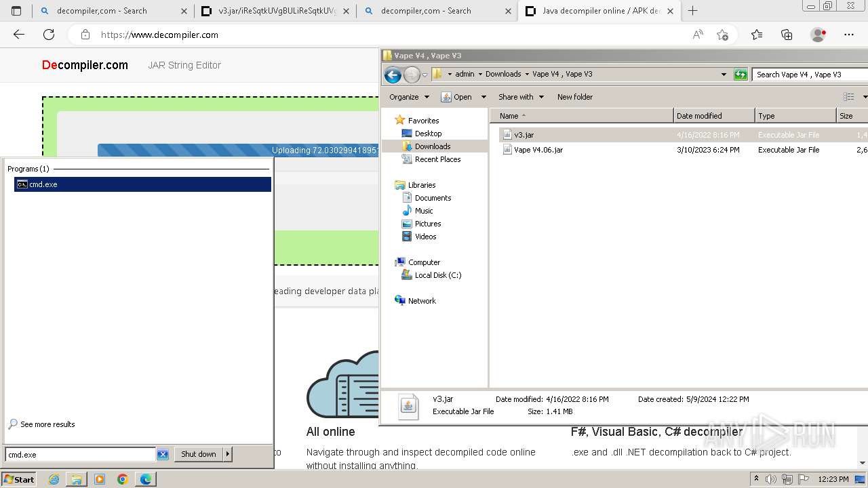The image size is (868, 488).
Task: Open the Organize menu
Action: pos(409,97)
